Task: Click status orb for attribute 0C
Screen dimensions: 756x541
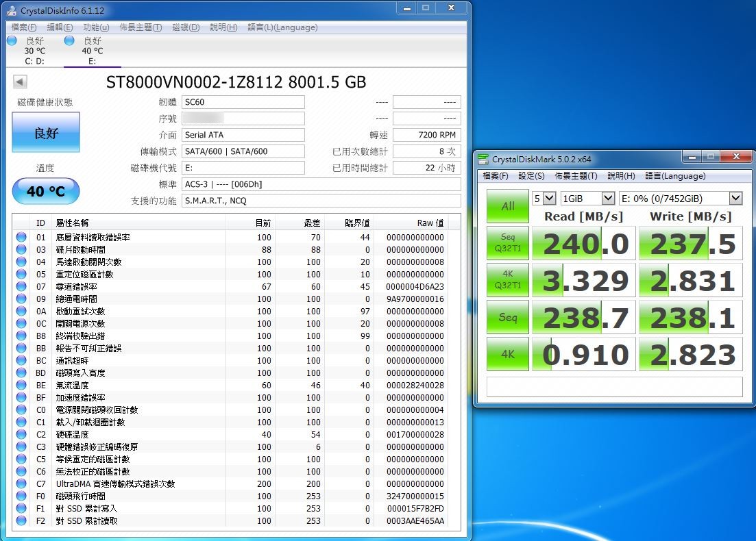Action: tap(21, 323)
